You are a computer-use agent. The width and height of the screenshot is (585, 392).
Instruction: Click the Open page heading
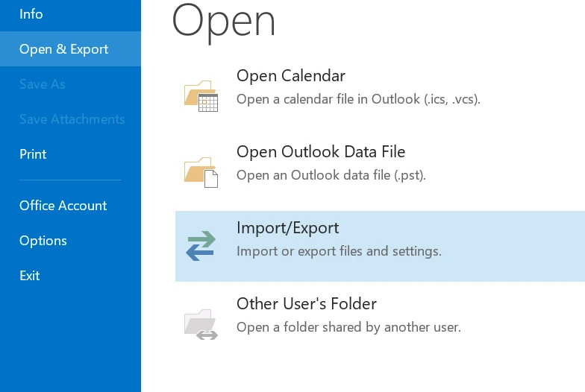click(224, 23)
